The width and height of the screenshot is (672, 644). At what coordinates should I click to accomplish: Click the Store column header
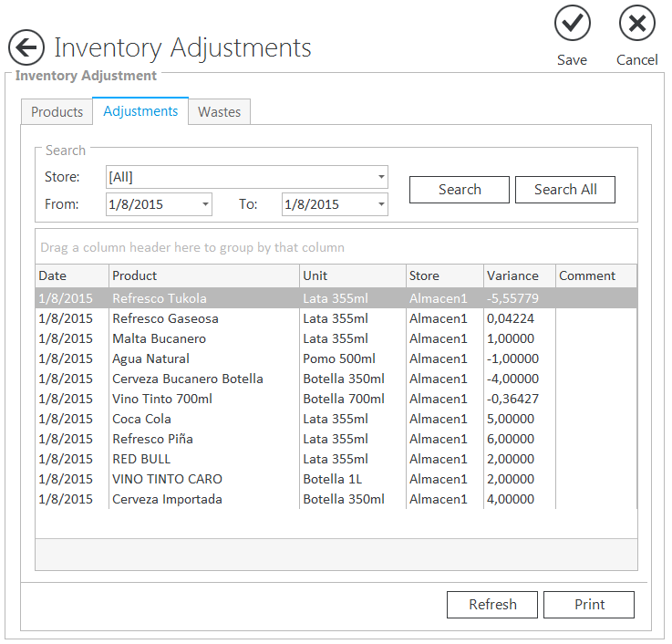click(444, 275)
